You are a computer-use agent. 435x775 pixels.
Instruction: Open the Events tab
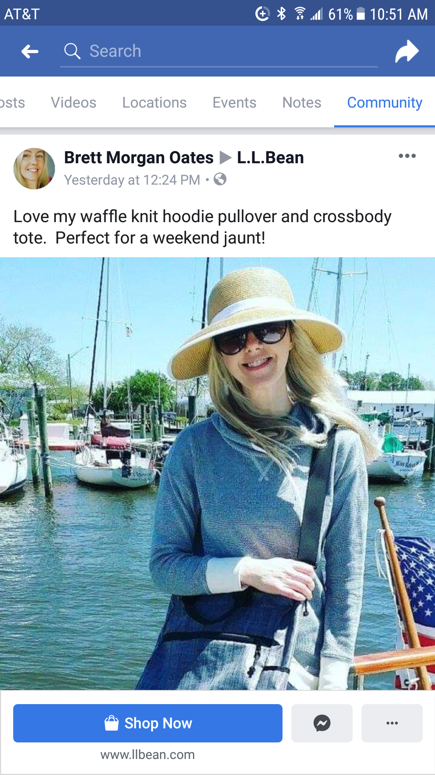click(234, 102)
